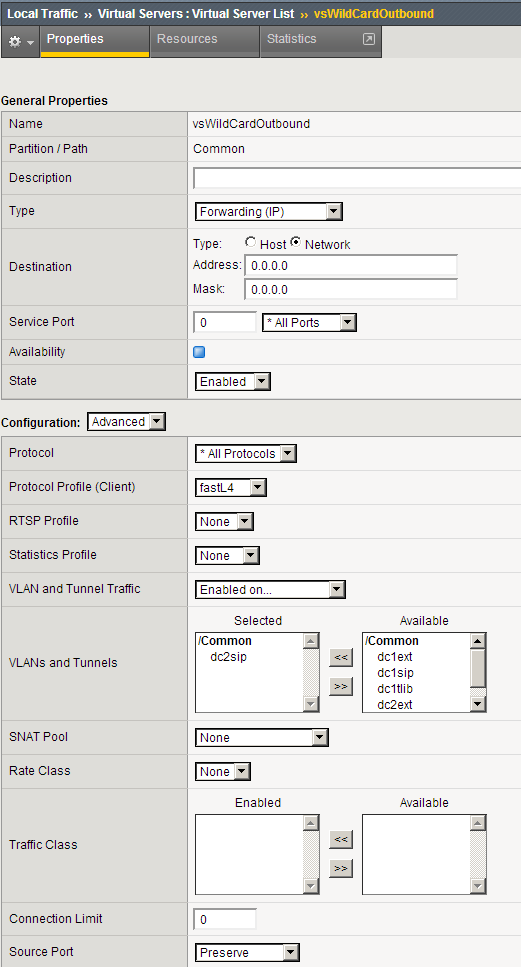Open the gear settings menu
521x967 pixels.
pos(20,43)
